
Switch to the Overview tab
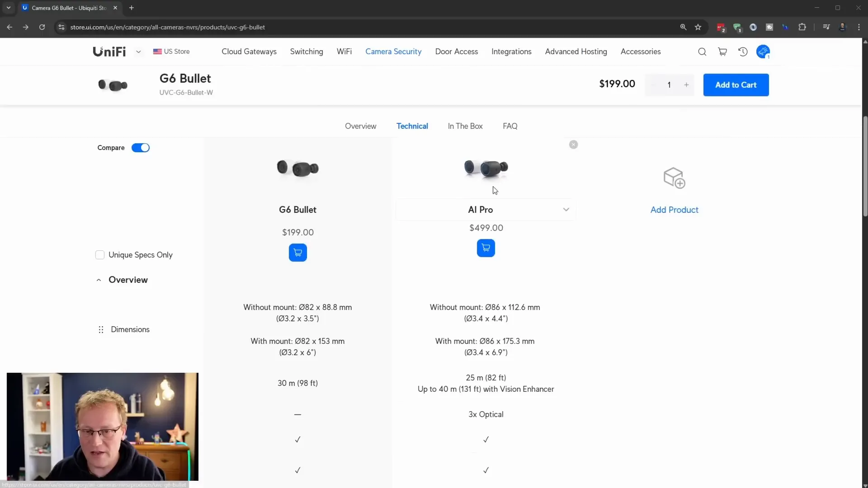pyautogui.click(x=360, y=126)
